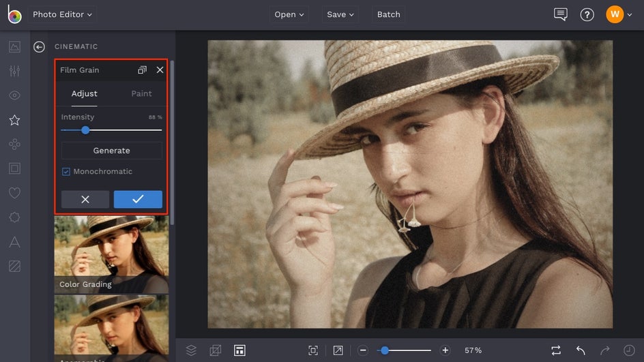Open the Edit sliders tool panel
Image resolution: width=644 pixels, height=362 pixels.
coord(14,72)
